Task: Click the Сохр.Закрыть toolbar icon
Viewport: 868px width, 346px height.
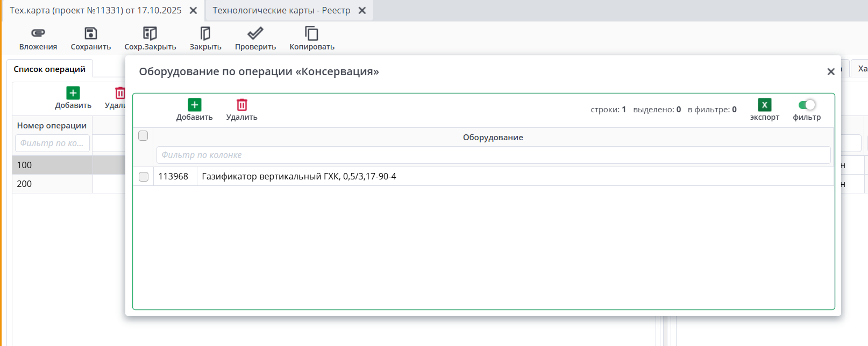Action: (x=150, y=33)
